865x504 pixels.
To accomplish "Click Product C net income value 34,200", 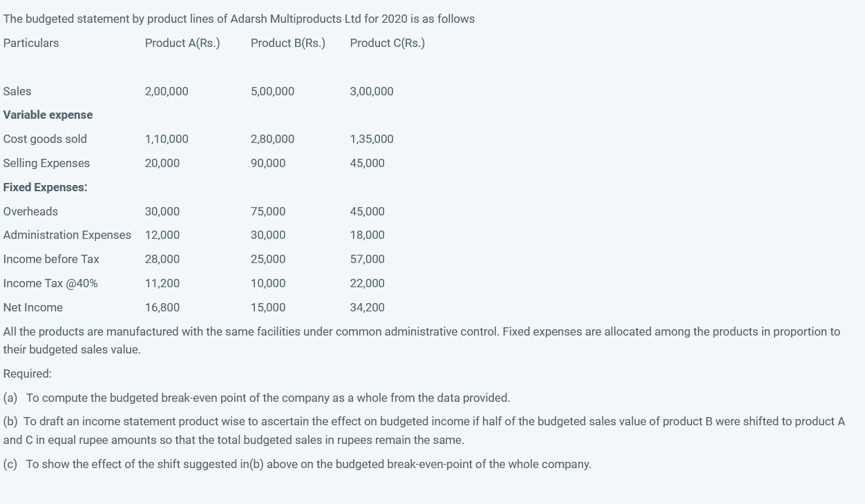I will point(367,307).
